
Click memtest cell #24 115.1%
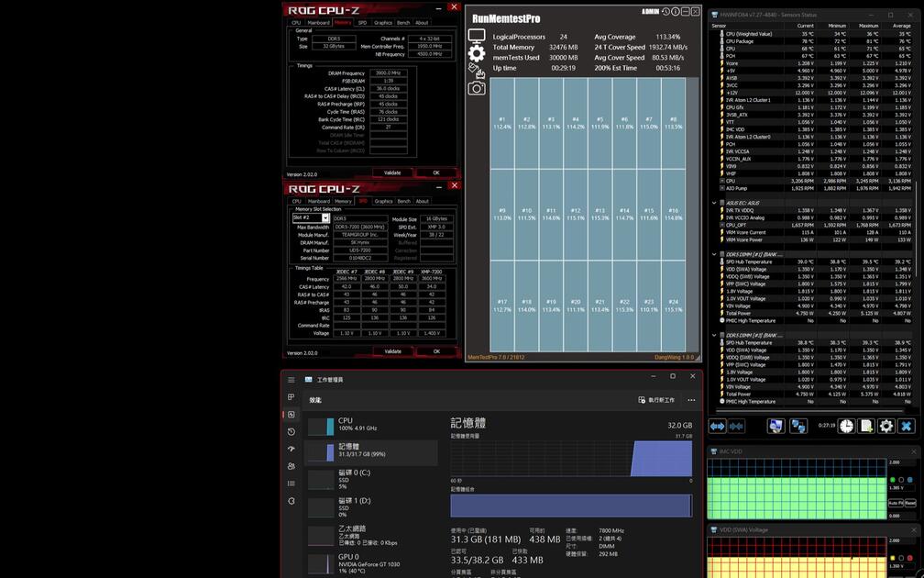(x=674, y=306)
